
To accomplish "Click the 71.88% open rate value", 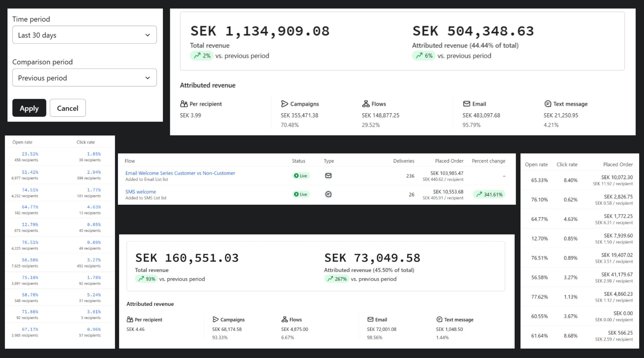I will [x=30, y=312].
